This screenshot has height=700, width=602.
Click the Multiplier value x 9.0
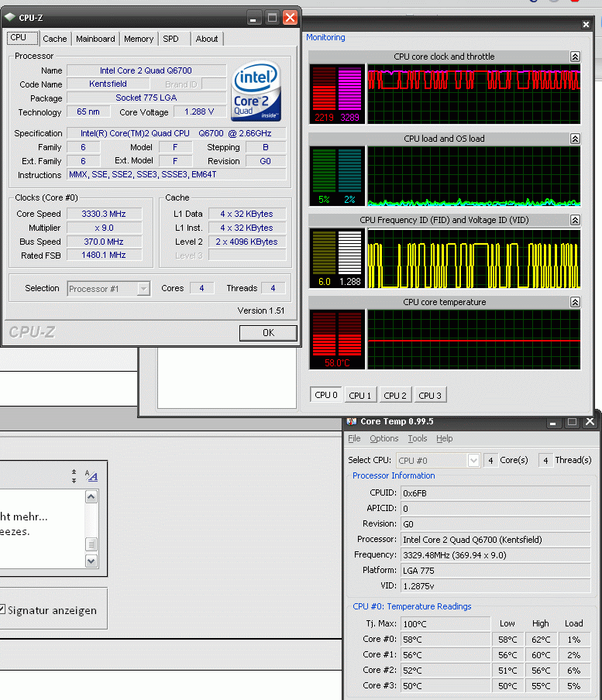104,228
